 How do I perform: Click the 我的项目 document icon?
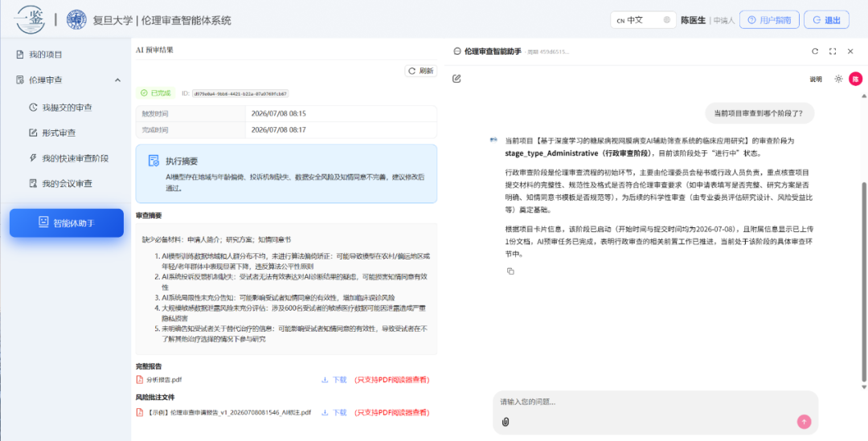(20, 55)
